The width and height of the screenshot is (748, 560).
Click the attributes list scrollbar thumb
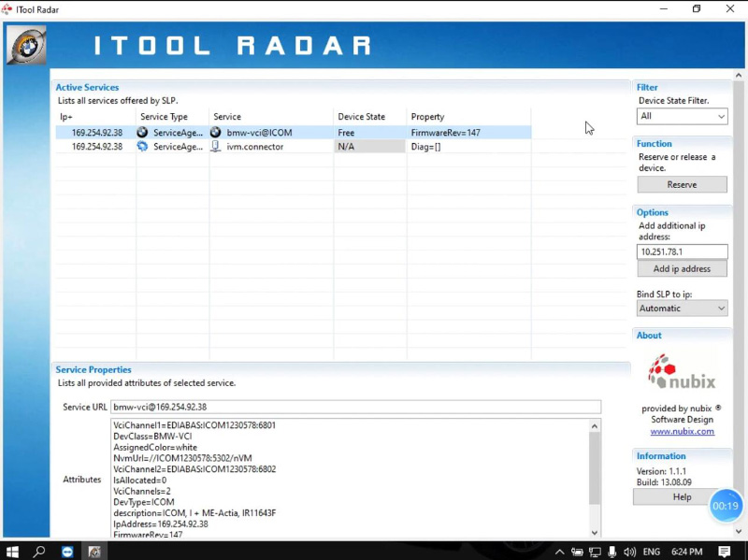click(595, 468)
